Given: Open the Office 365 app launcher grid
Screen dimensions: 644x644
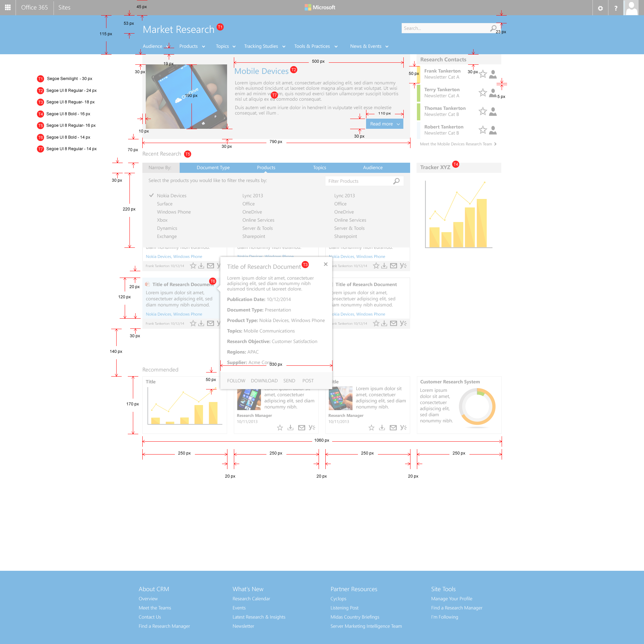Looking at the screenshot, I should click(x=8, y=7).
